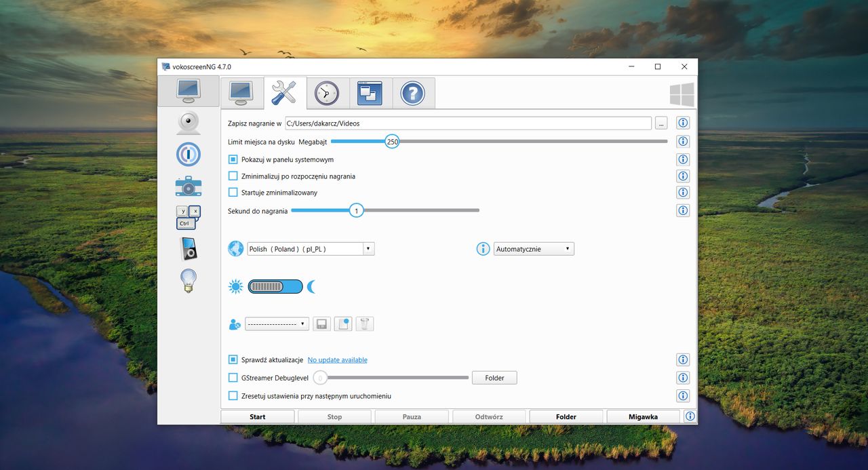The height and width of the screenshot is (470, 868).
Task: Open audio player settings via the iPod icon
Action: click(x=188, y=248)
